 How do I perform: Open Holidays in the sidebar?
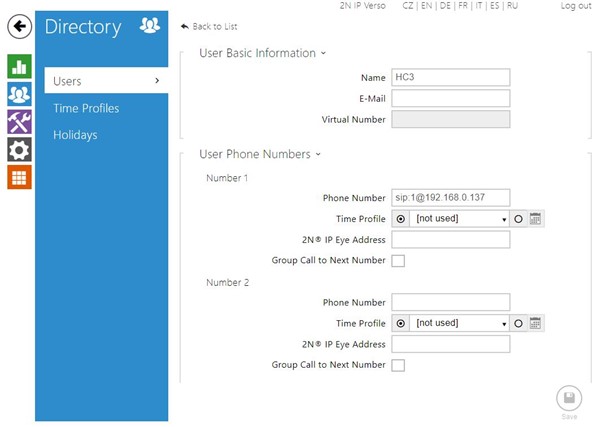[76, 135]
